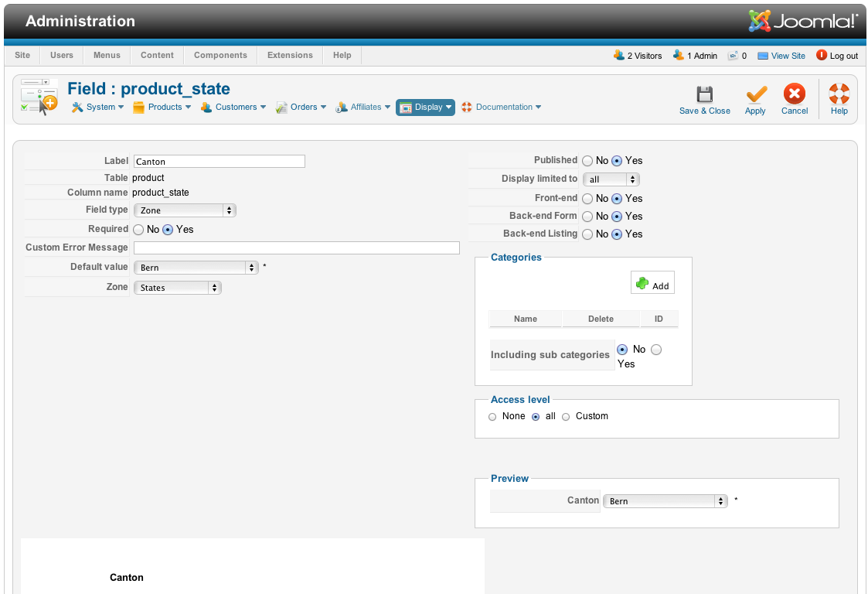Click the Affiliates people icon
Screen dimensions: 868x594
341,108
